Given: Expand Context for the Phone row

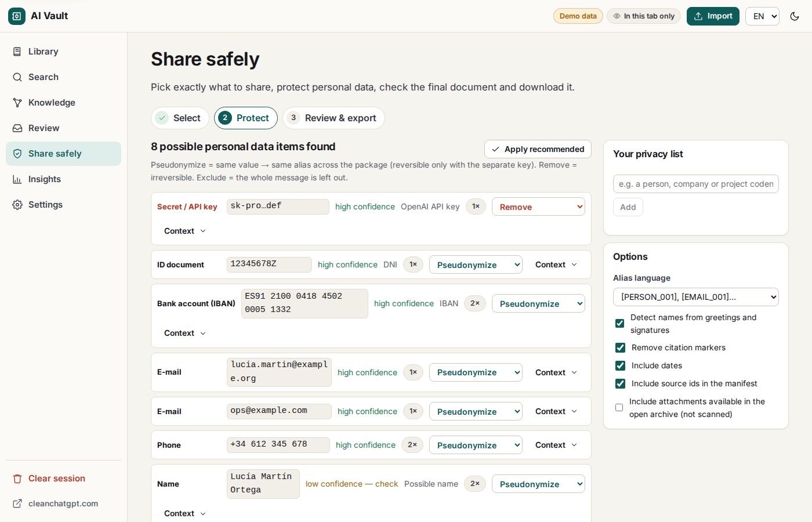Looking at the screenshot, I should pos(556,445).
